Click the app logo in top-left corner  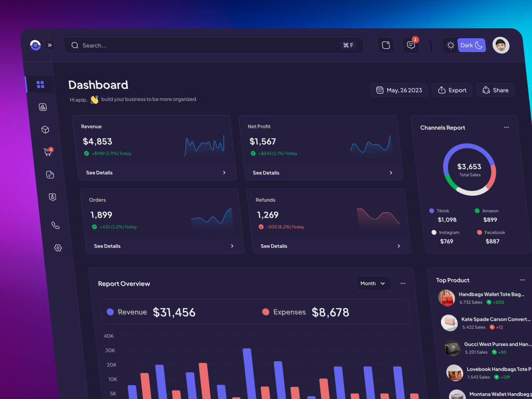tap(35, 45)
